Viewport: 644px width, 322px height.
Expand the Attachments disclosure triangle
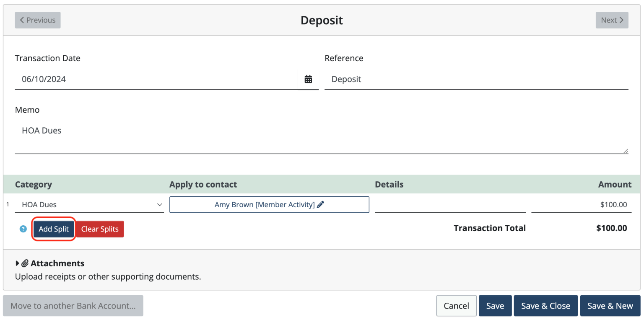coord(18,263)
